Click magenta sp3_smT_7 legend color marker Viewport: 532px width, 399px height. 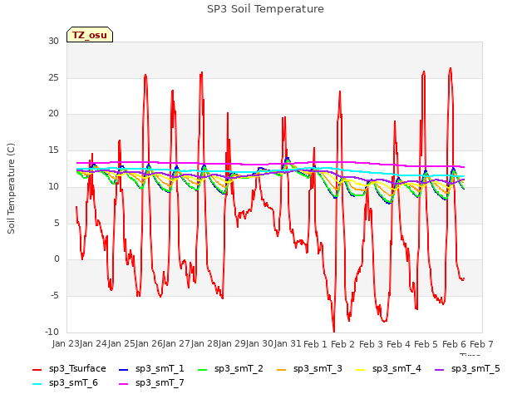pos(124,384)
